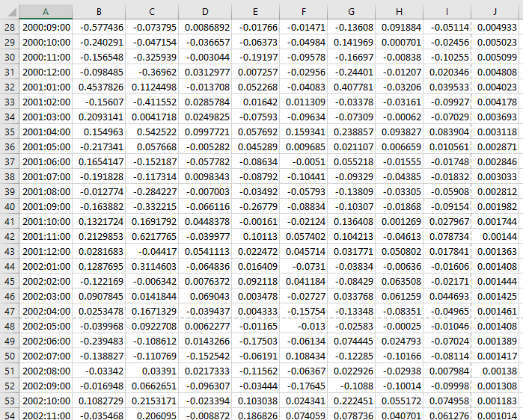
Task: Select cell containing 0.0086892
Action: (x=205, y=28)
